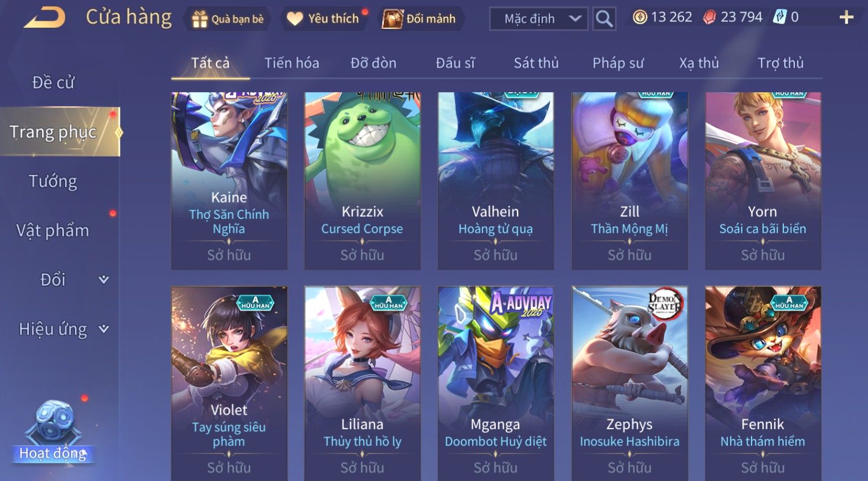Screen dimensions: 868x481
Task: Open the Mặc định sort dropdown
Action: (539, 18)
